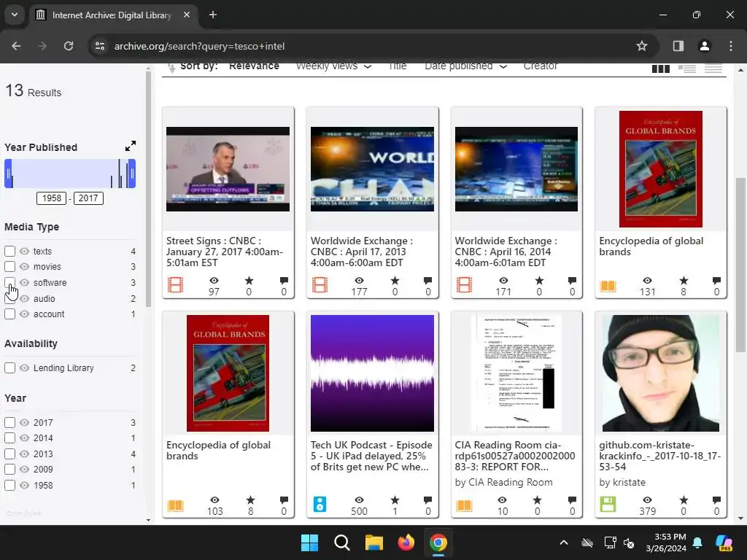Hide 1958 results with eye icon
Screen dimensions: 747x560
point(24,485)
